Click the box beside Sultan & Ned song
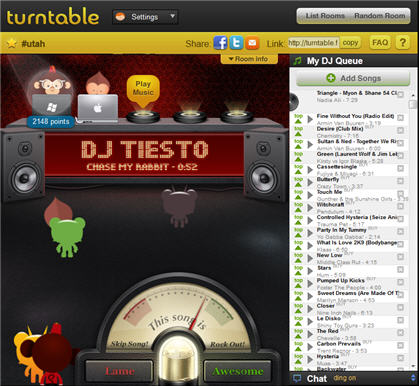The width and height of the screenshot is (419, 386). tap(400, 143)
